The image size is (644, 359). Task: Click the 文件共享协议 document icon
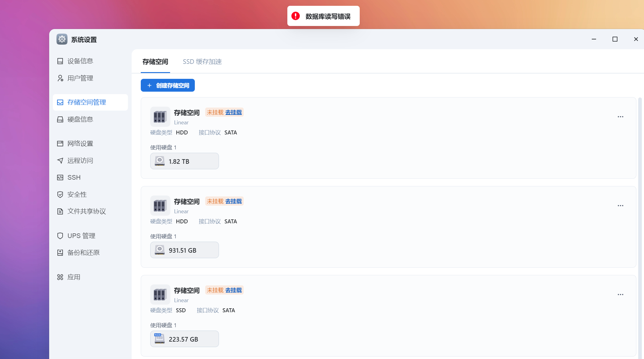60,211
